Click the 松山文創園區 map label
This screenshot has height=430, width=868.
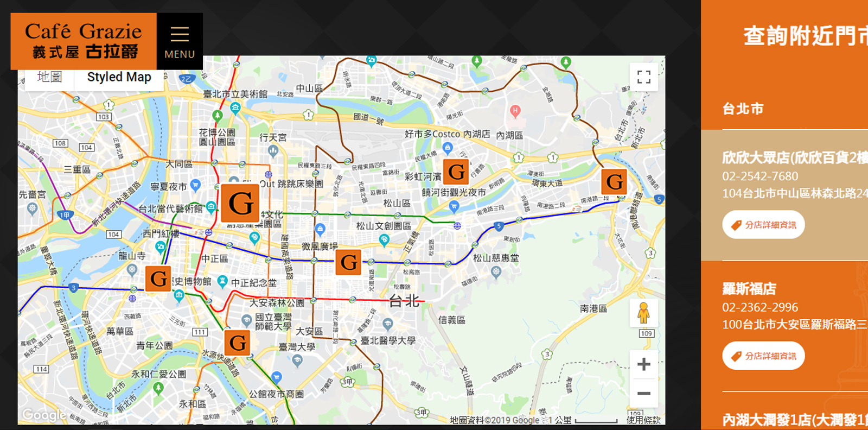[384, 226]
